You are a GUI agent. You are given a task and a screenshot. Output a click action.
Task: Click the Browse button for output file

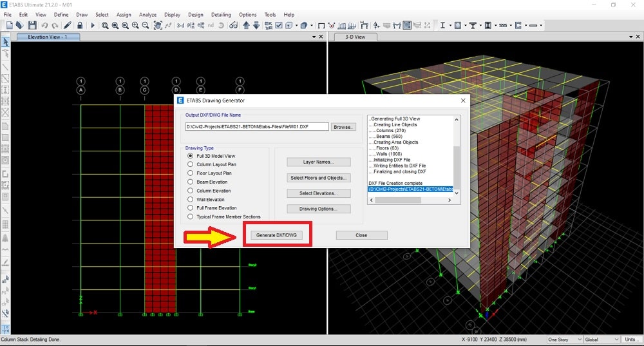pos(344,127)
